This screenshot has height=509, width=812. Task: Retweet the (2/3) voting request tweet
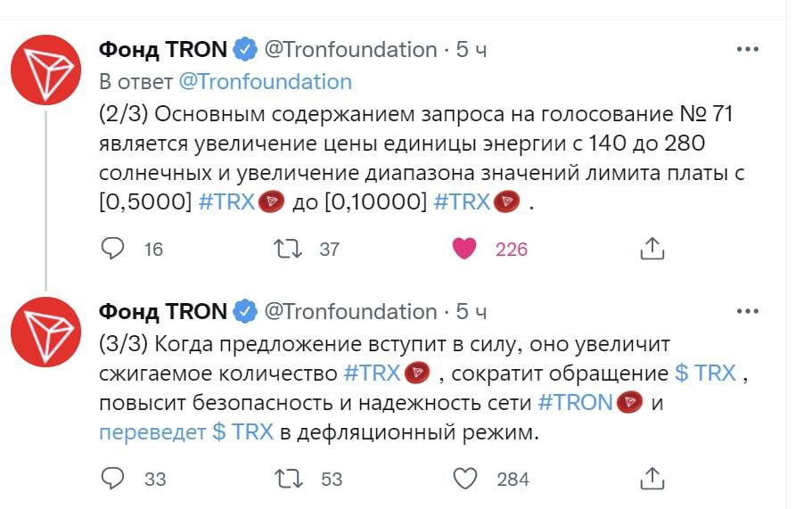[x=288, y=249]
